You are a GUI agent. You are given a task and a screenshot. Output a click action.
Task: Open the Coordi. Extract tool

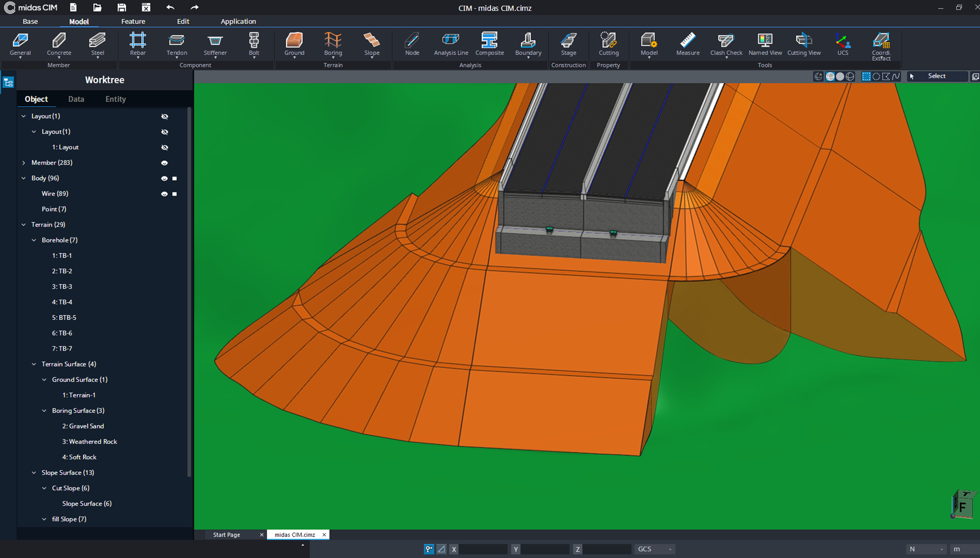pyautogui.click(x=881, y=45)
